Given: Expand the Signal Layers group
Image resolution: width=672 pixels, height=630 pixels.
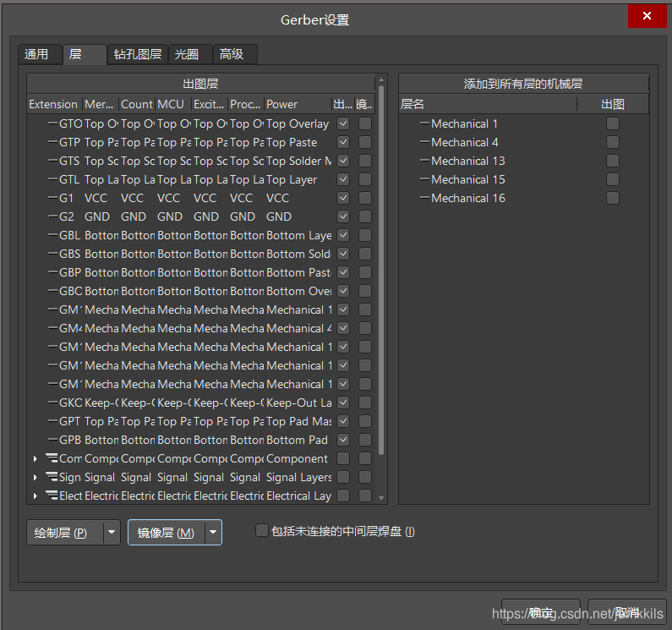Looking at the screenshot, I should tap(36, 477).
